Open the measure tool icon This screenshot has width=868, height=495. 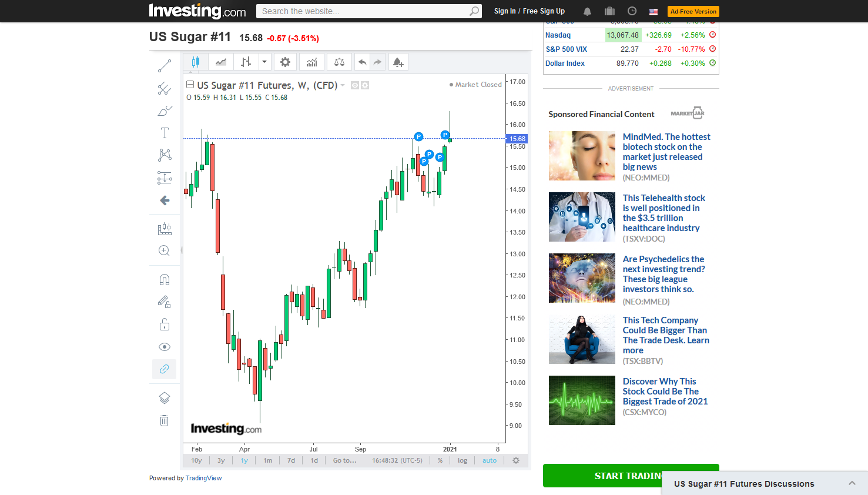pos(165,229)
